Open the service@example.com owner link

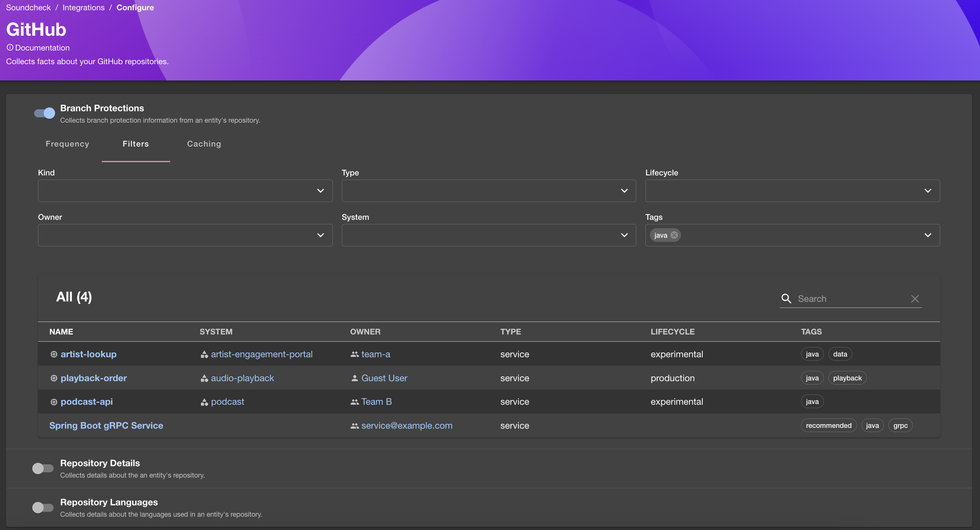(x=407, y=426)
